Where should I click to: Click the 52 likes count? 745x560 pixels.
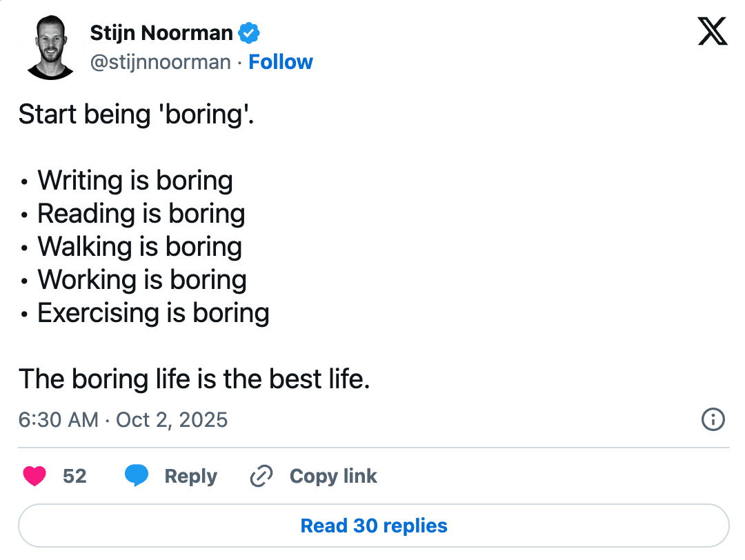pos(74,476)
